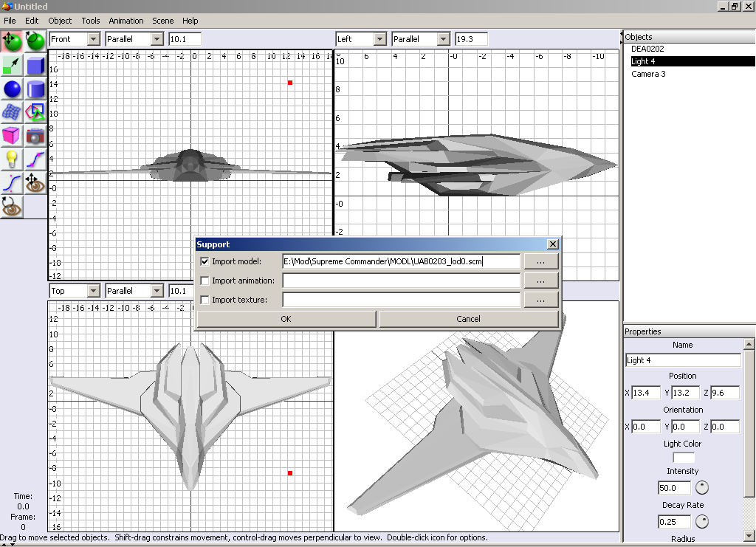Image resolution: width=756 pixels, height=547 pixels.
Task: Select the Move Object tool
Action: pyautogui.click(x=12, y=42)
